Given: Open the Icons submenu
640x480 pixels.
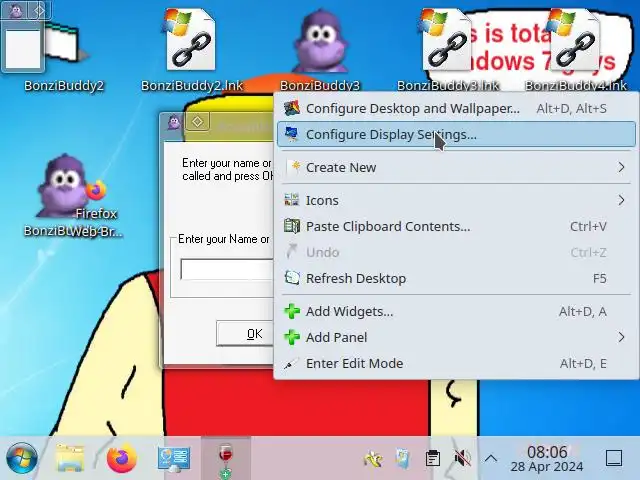Looking at the screenshot, I should point(456,200).
